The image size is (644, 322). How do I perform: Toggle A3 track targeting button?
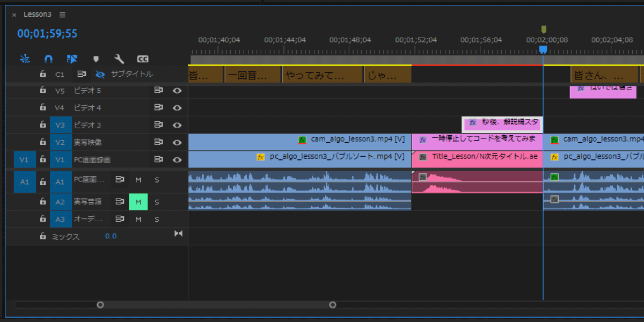[60, 219]
